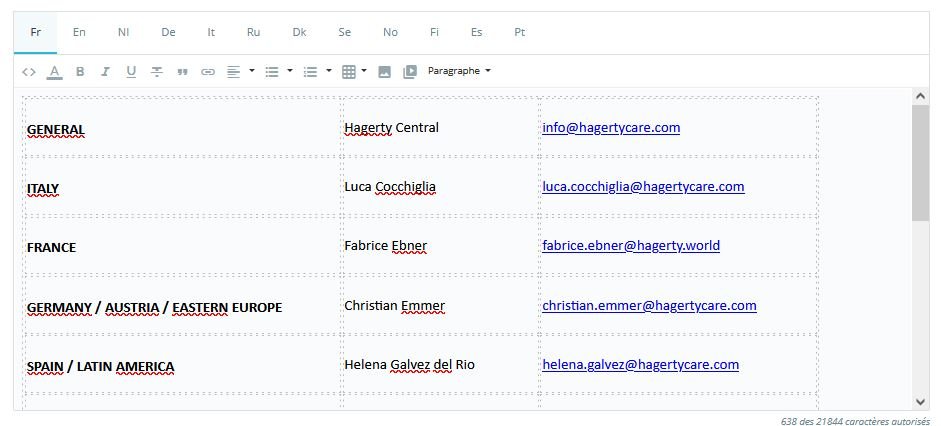
Task: Expand the bulleted list dropdown arrow
Action: (290, 71)
